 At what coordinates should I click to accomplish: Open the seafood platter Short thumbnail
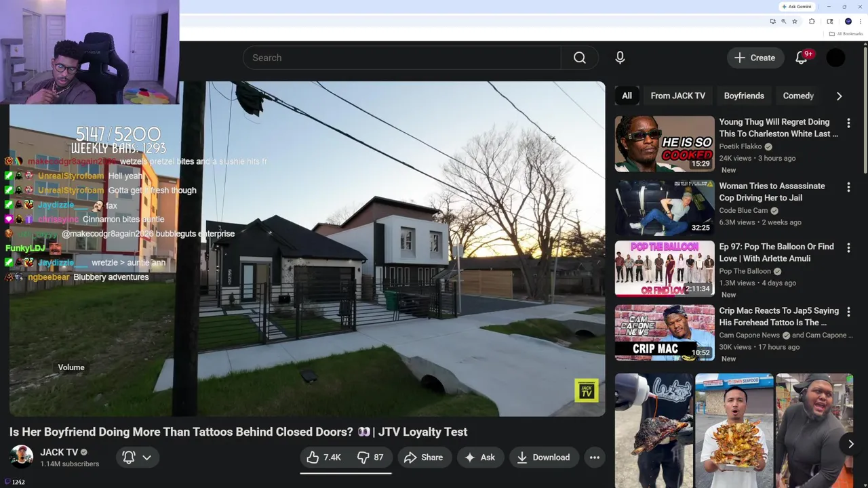point(734,430)
